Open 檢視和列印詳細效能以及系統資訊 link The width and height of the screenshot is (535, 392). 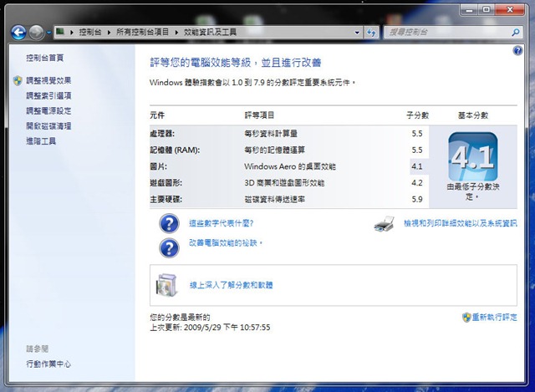pos(461,223)
